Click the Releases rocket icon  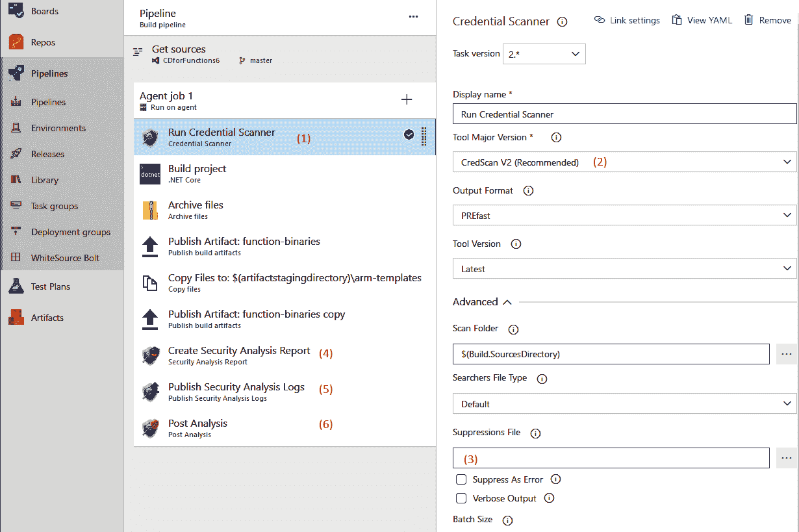coord(17,154)
